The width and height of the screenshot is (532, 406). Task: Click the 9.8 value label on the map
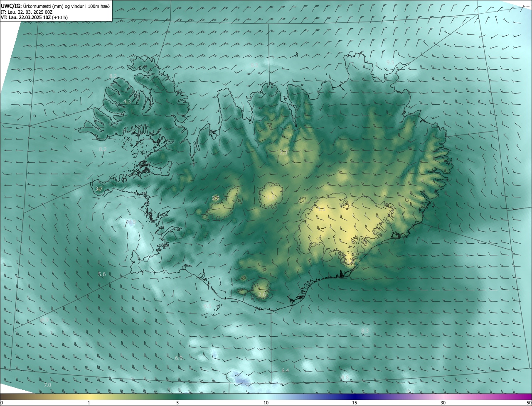pos(345,377)
